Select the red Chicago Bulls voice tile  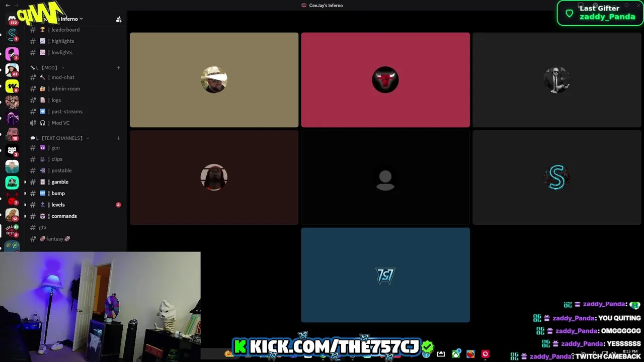[385, 80]
